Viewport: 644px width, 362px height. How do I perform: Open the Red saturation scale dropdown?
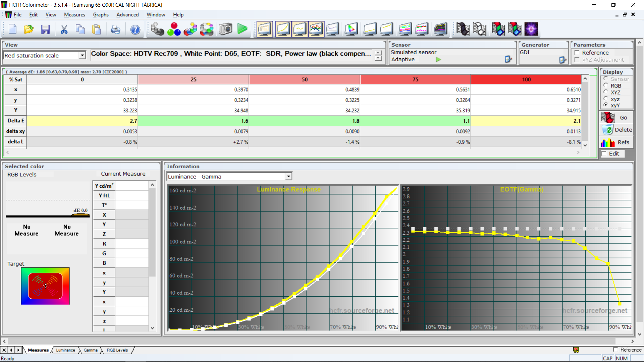coord(82,55)
